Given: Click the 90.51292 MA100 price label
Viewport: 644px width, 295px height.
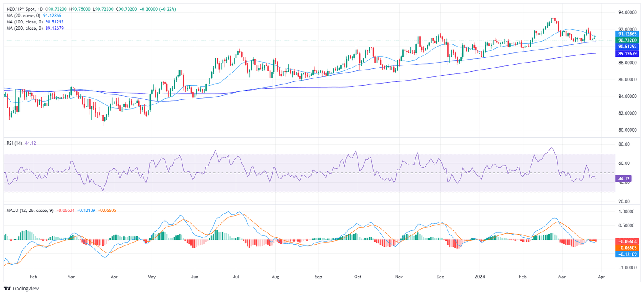Looking at the screenshot, I should (x=628, y=46).
